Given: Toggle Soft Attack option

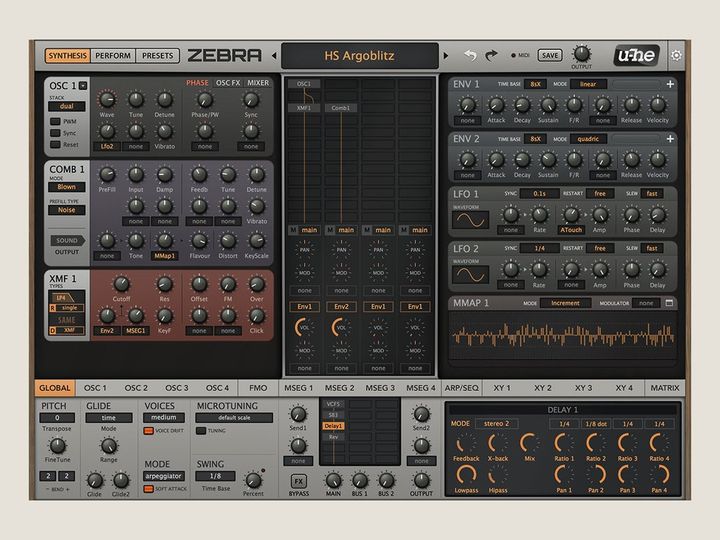Looking at the screenshot, I should (x=148, y=489).
